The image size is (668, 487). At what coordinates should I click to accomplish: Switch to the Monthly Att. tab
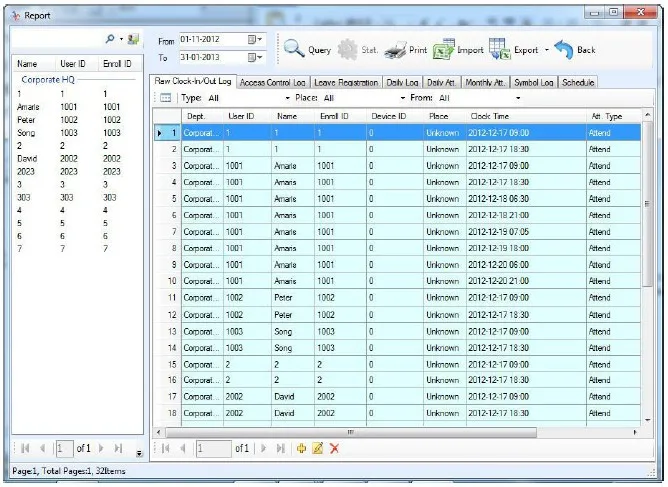[x=485, y=83]
